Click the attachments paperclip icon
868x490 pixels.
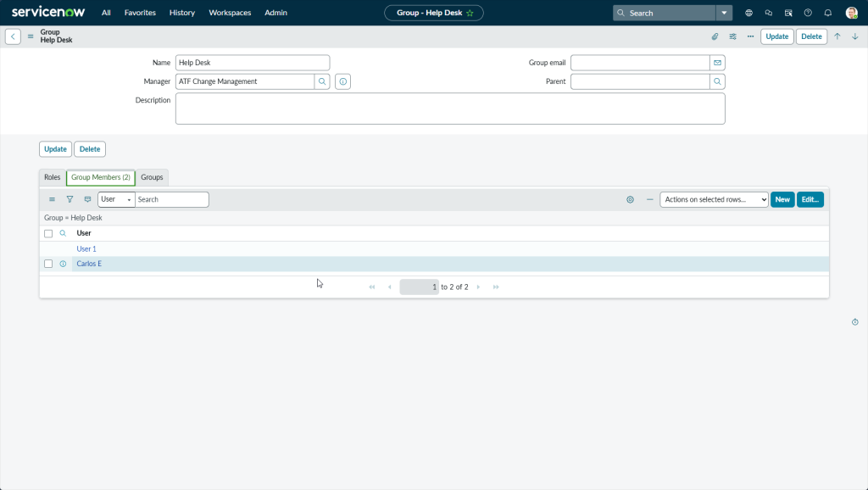pos(715,36)
